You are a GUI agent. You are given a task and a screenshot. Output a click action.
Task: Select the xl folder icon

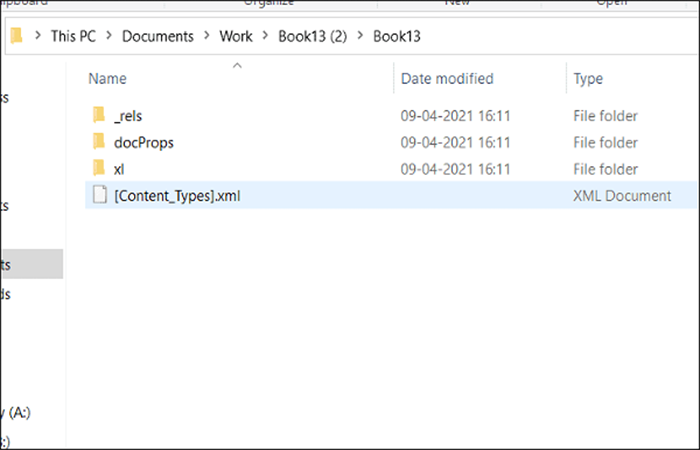99,169
